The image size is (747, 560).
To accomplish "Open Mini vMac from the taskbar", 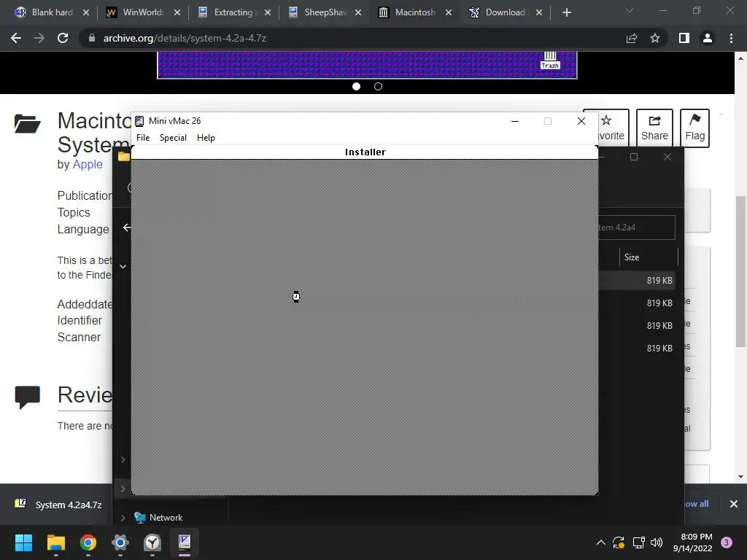I will 185,542.
